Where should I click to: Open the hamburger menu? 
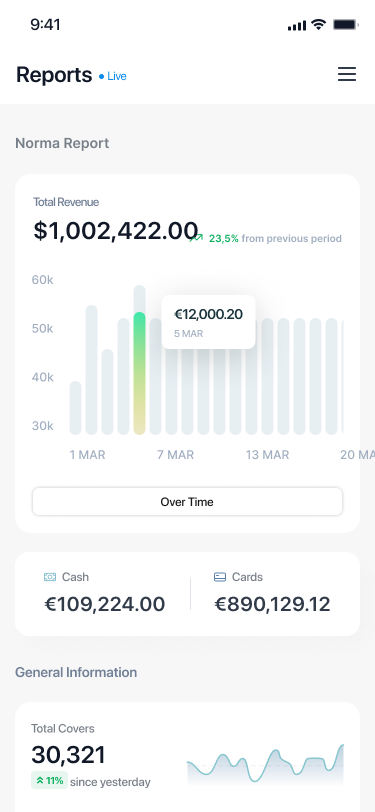point(347,74)
